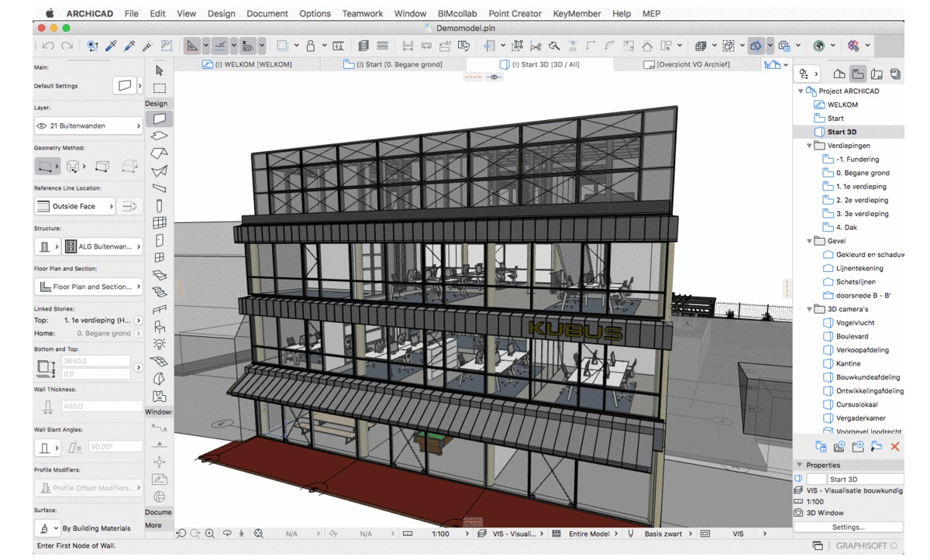Screen dimensions: 930x560
Task: Switch Navigator to View Map icon
Action: pyautogui.click(x=858, y=74)
